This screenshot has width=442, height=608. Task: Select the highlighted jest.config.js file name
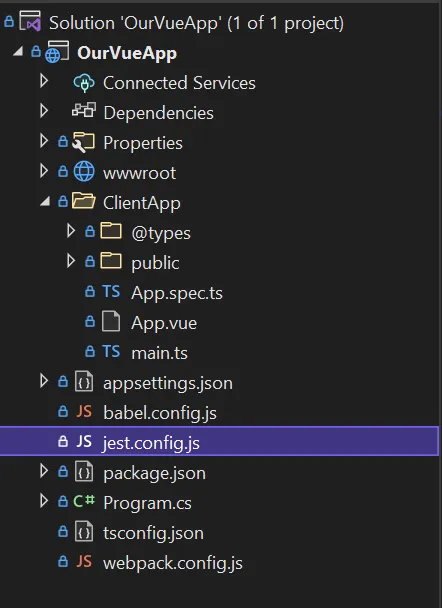click(x=151, y=443)
